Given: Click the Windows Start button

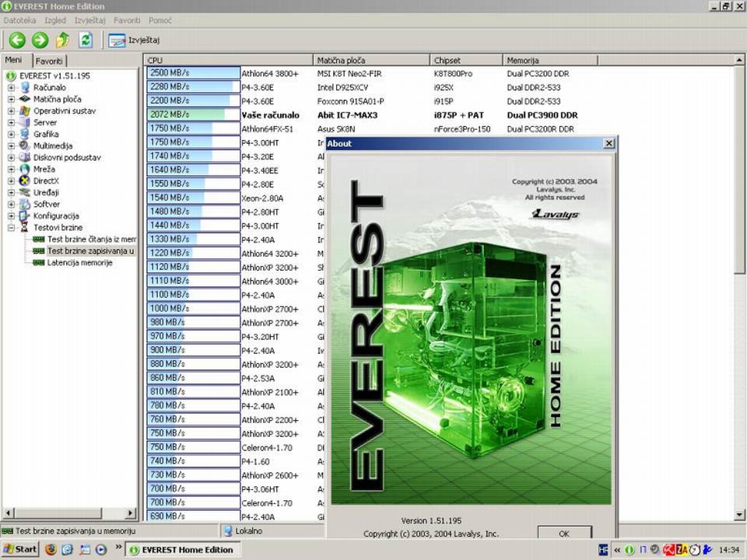Looking at the screenshot, I should click(20, 549).
